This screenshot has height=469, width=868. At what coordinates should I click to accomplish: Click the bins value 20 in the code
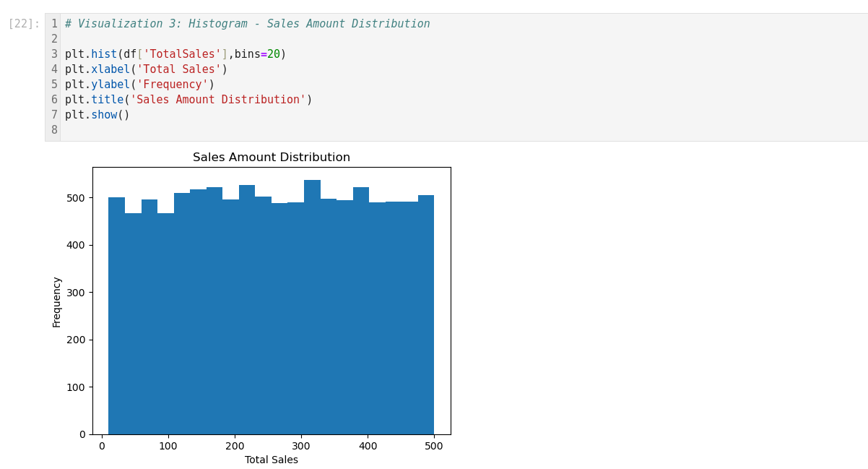274,54
